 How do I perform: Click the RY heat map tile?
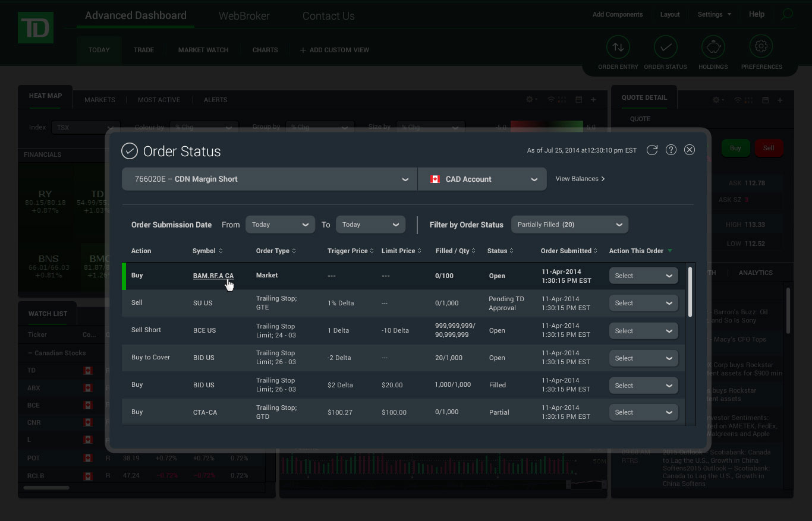(45, 202)
